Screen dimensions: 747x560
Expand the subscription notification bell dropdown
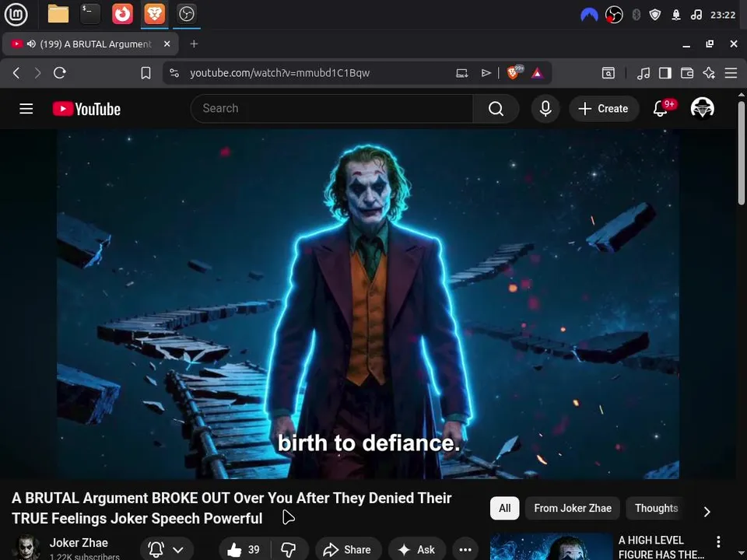pyautogui.click(x=167, y=550)
